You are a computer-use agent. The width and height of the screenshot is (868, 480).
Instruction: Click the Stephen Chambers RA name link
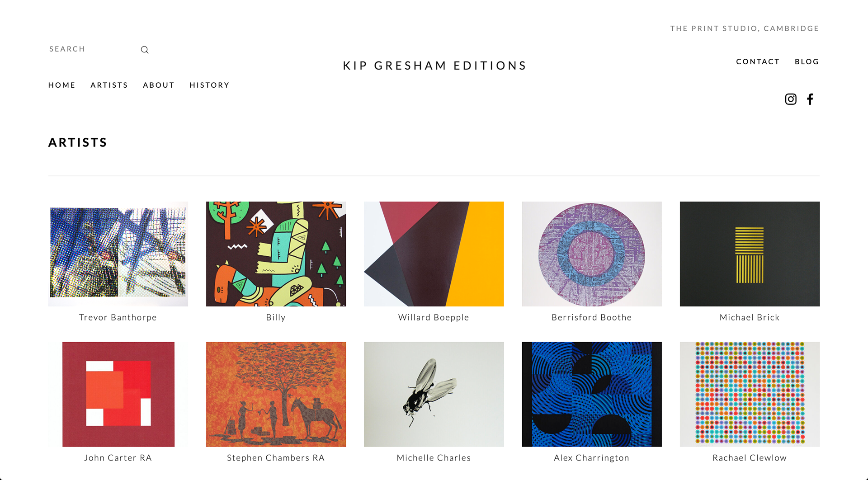(276, 457)
